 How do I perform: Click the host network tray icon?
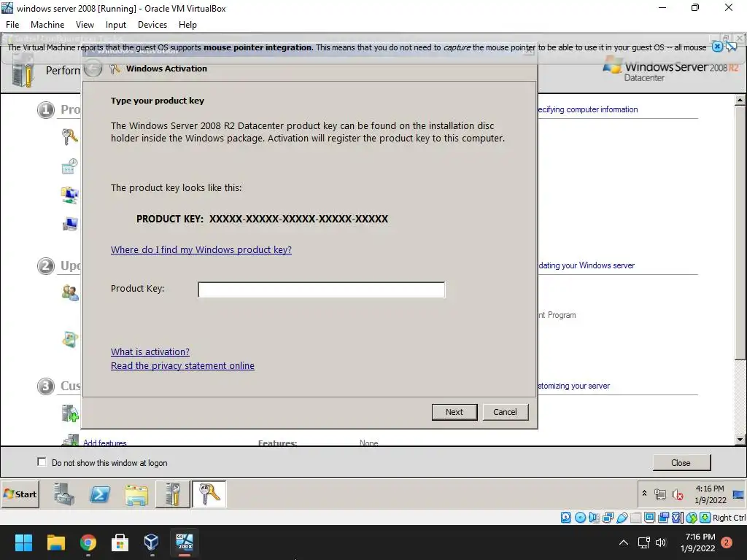tap(643, 542)
